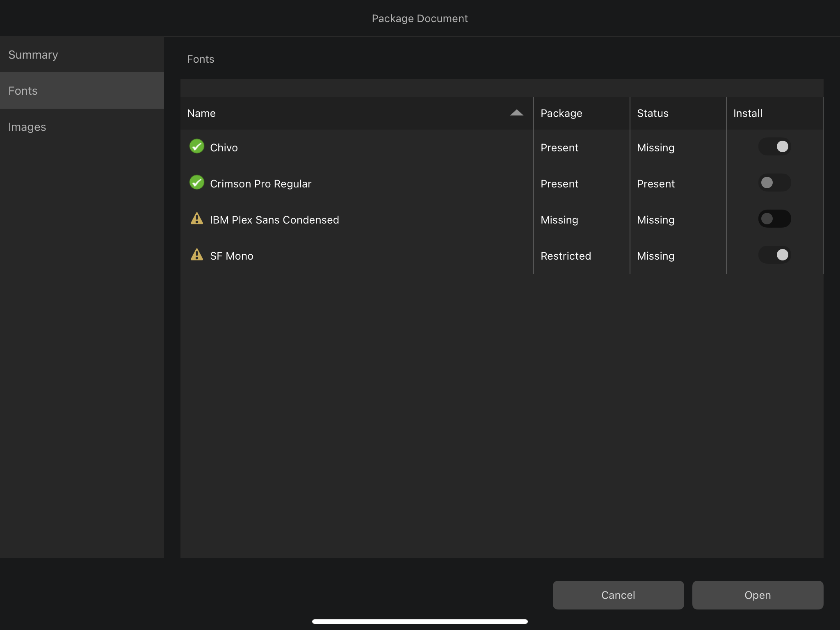Toggle the Install switch for SF Mono
Image resolution: width=840 pixels, height=630 pixels.
pyautogui.click(x=774, y=254)
